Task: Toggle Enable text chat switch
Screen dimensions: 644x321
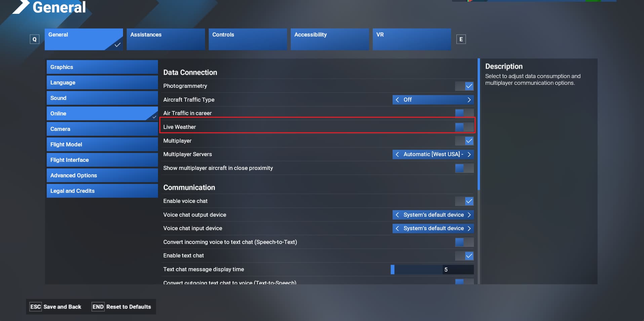Action: point(464,256)
